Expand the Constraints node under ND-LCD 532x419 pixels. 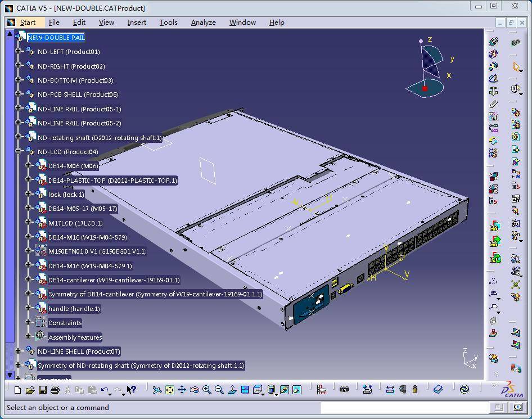[x=29, y=323]
